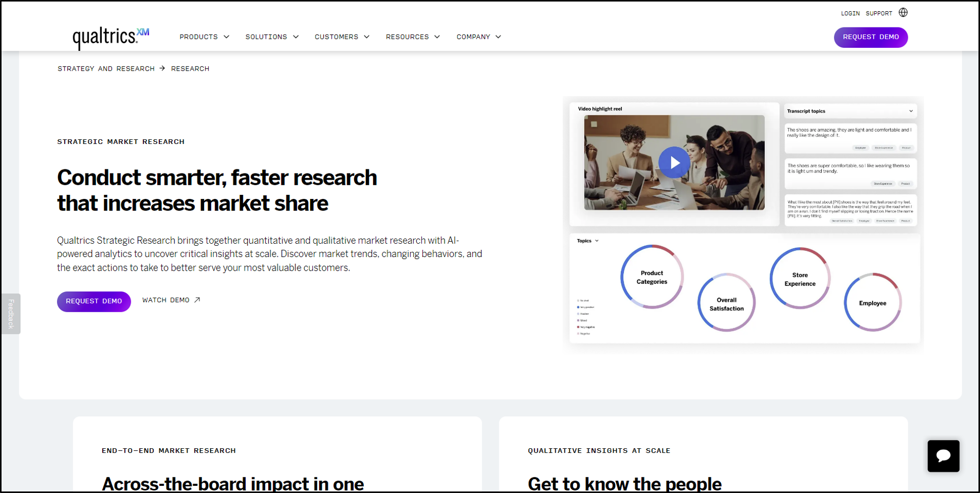Click the Qualitative Insights at Scale heading
Viewport: 980px width, 493px height.
(x=599, y=450)
